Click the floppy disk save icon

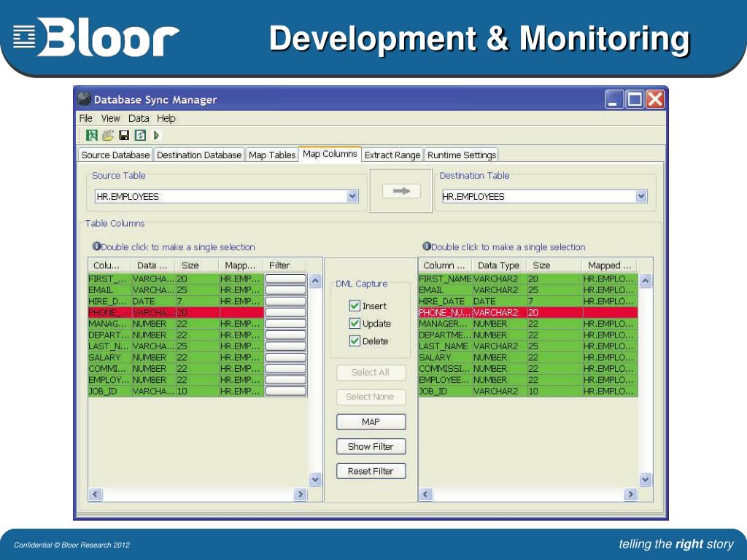(124, 135)
